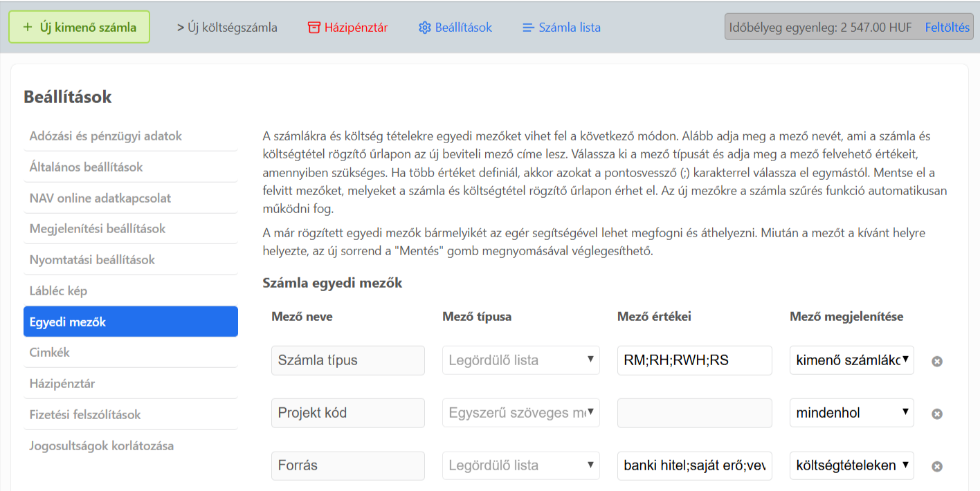
Task: Remove the Projekt kód custom field
Action: tap(936, 413)
